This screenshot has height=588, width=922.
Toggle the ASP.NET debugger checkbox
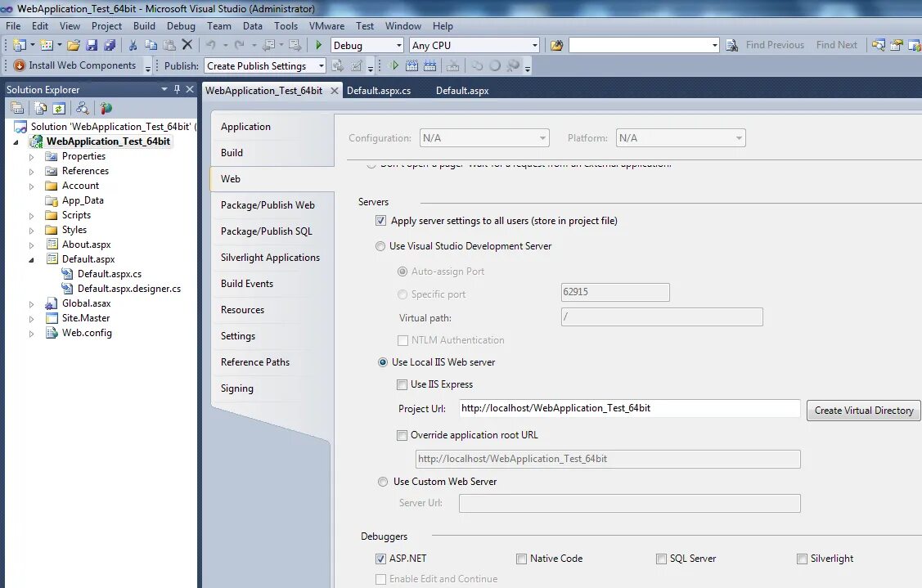380,559
